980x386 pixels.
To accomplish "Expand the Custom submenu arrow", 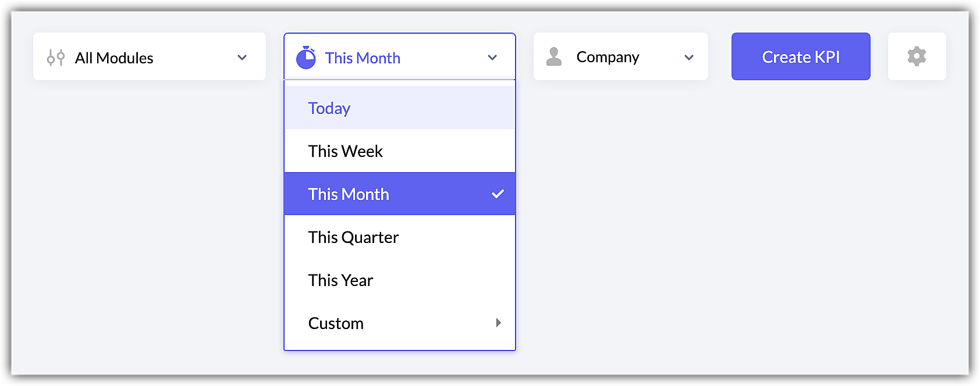I will 498,323.
